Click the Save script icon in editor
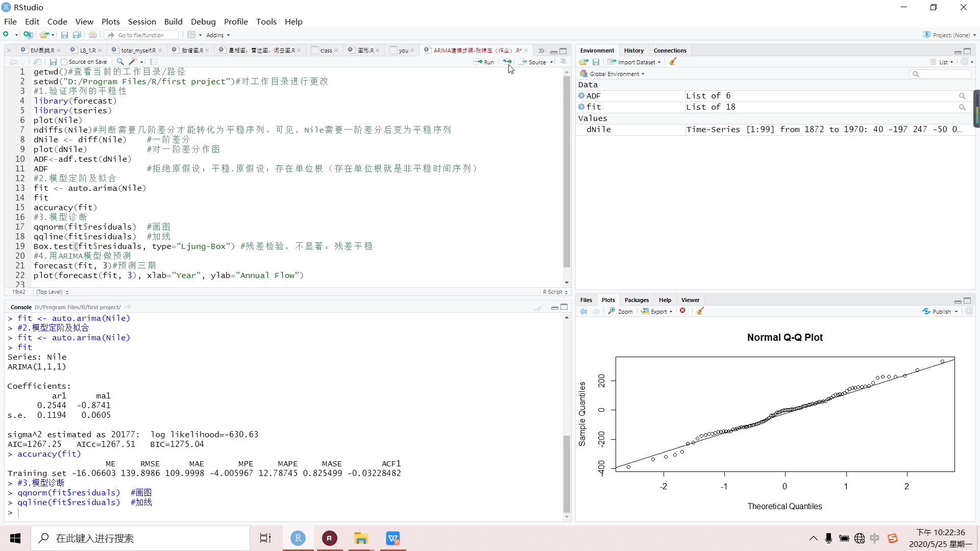The height and width of the screenshot is (551, 980). (53, 61)
